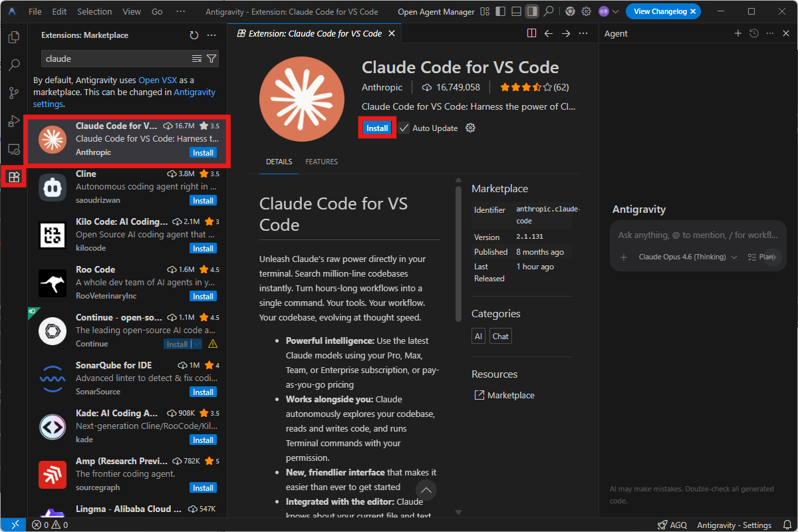The height and width of the screenshot is (532, 798).
Task: Install the Kilo Code extension
Action: point(203,248)
